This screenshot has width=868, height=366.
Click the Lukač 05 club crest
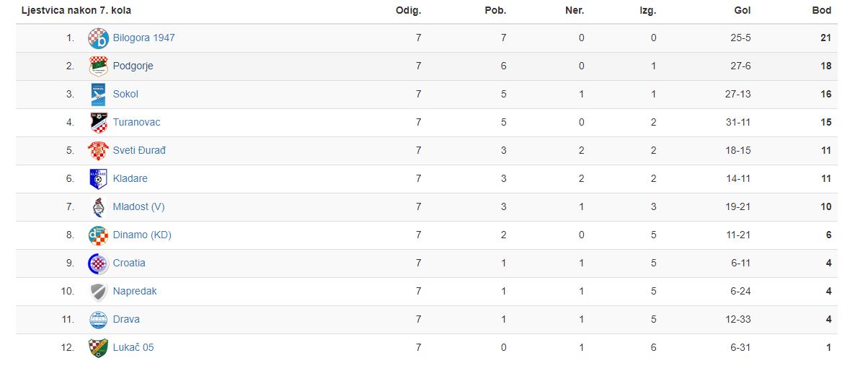(98, 348)
